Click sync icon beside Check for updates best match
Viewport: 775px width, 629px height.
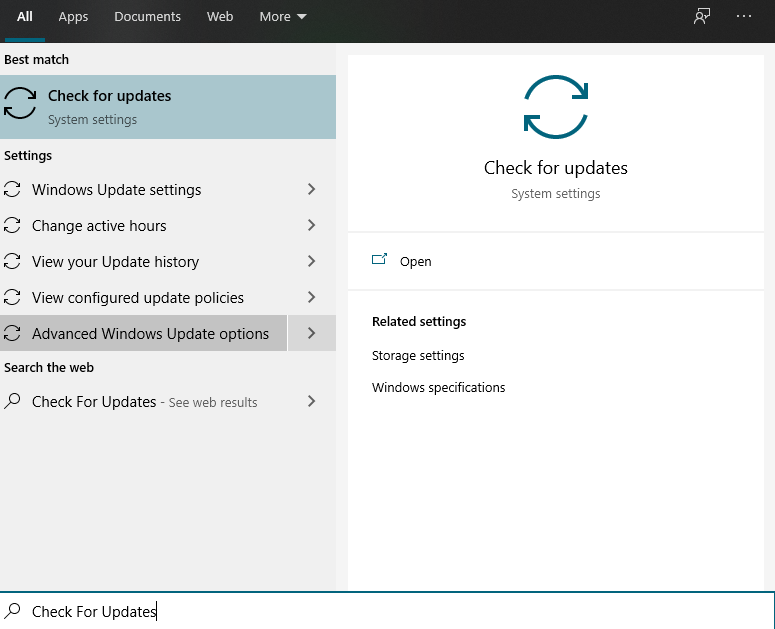click(x=20, y=103)
